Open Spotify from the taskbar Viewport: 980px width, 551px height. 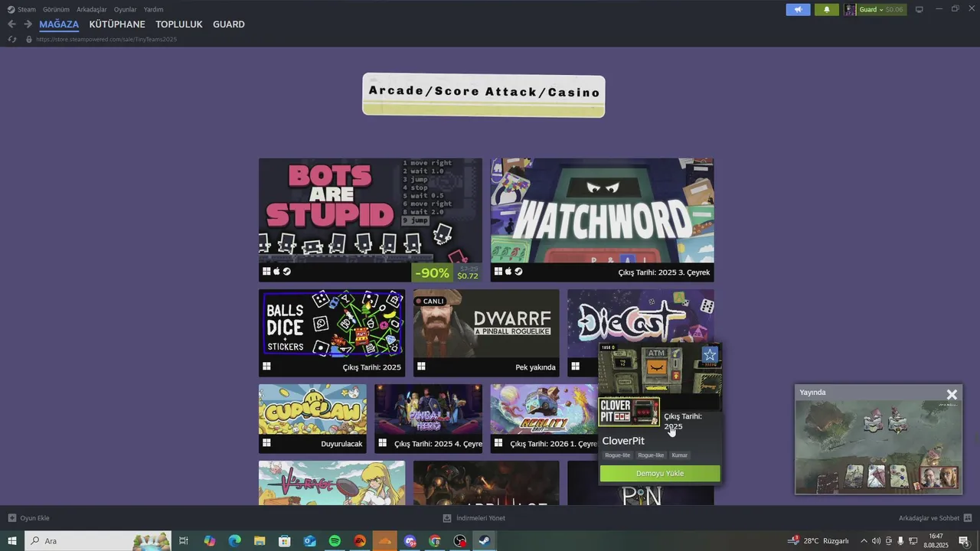click(x=335, y=541)
